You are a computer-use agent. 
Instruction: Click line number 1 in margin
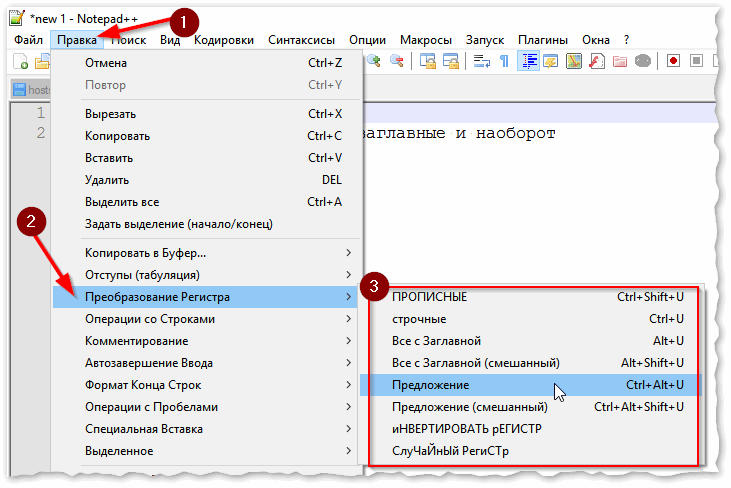[41, 112]
